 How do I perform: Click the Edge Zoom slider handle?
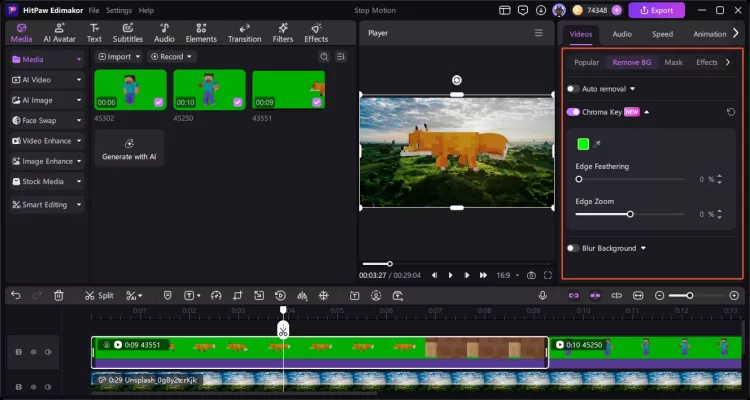630,214
